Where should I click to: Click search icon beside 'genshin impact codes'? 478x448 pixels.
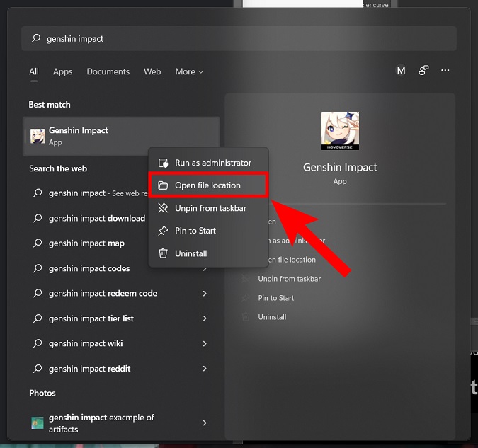point(38,268)
